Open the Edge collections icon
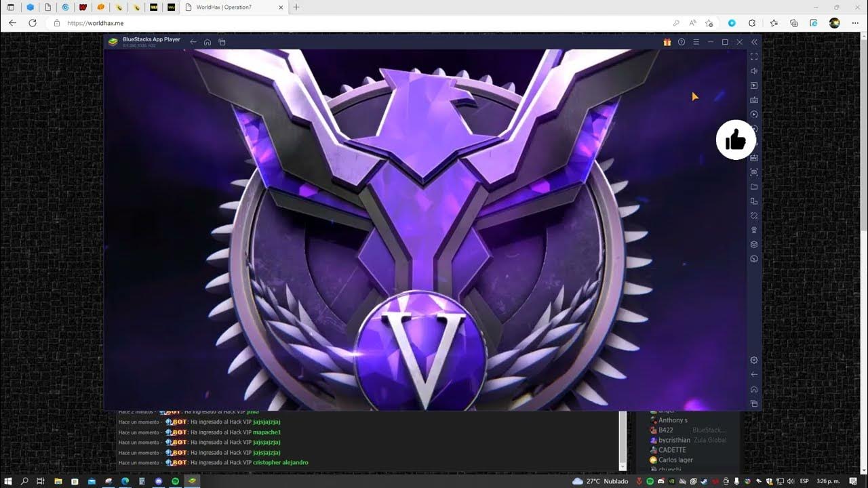This screenshot has height=488, width=868. (x=794, y=23)
